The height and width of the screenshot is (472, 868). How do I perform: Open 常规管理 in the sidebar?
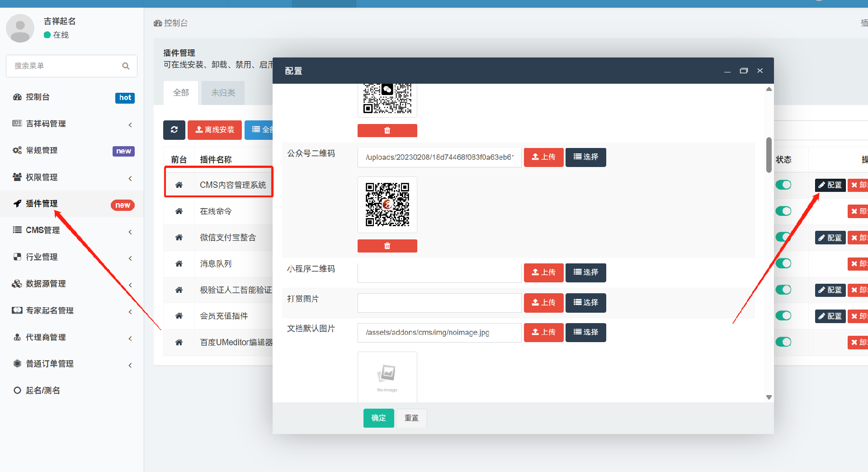click(x=72, y=151)
